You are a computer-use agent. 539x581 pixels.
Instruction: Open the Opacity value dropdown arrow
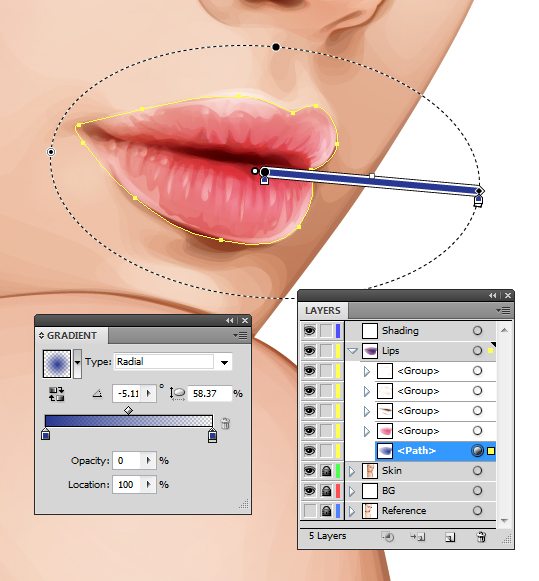click(x=149, y=461)
